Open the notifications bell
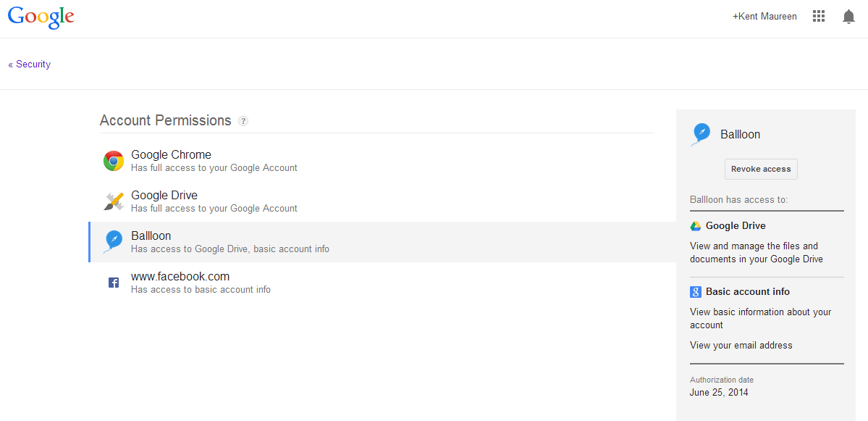The width and height of the screenshot is (868, 421). click(x=848, y=17)
